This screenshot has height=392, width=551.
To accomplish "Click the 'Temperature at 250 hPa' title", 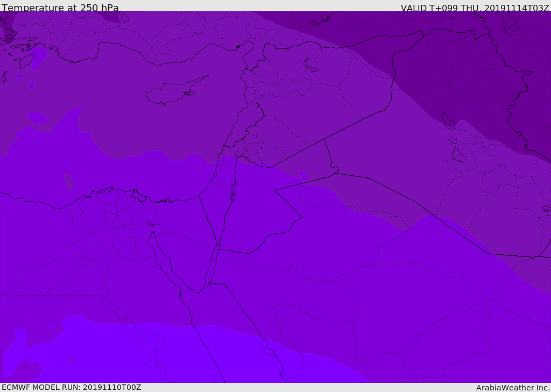I will 60,8.
